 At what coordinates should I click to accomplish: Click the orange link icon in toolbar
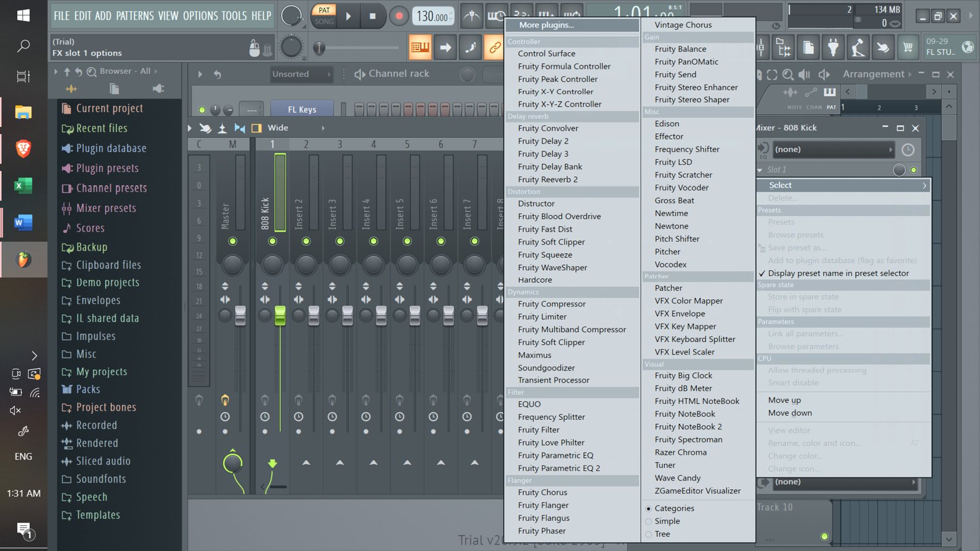[494, 47]
